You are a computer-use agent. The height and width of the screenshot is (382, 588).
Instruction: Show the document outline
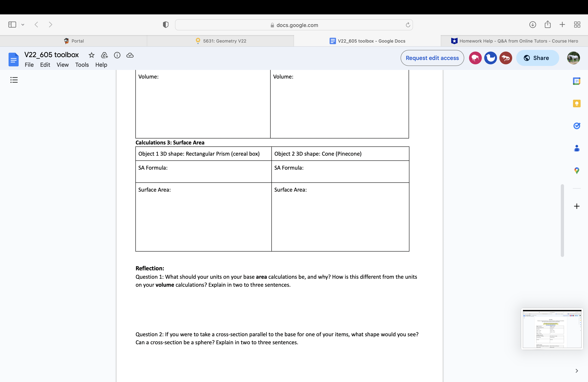tap(14, 80)
